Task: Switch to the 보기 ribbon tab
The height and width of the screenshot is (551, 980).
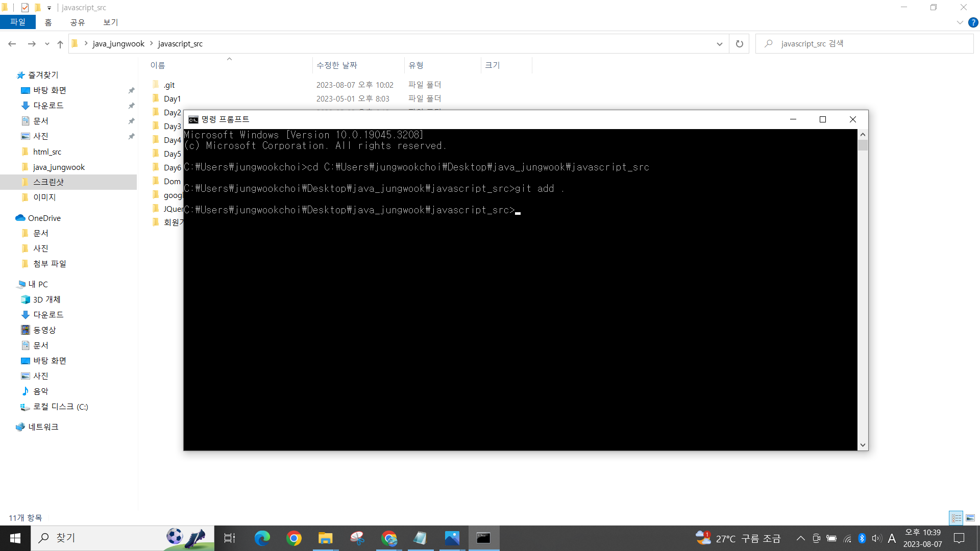Action: click(110, 22)
